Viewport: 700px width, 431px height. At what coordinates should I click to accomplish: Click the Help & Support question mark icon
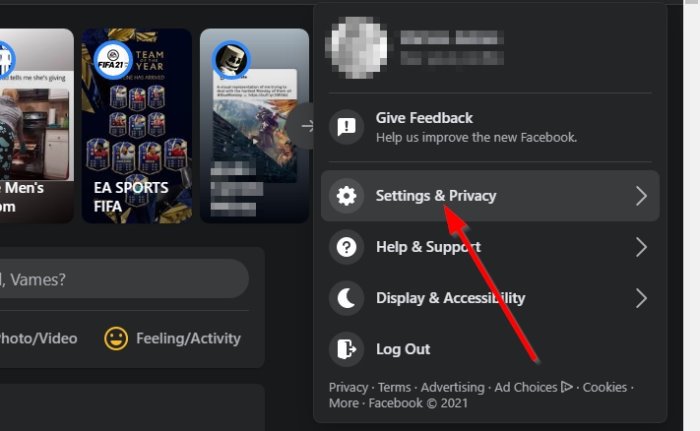pos(346,247)
